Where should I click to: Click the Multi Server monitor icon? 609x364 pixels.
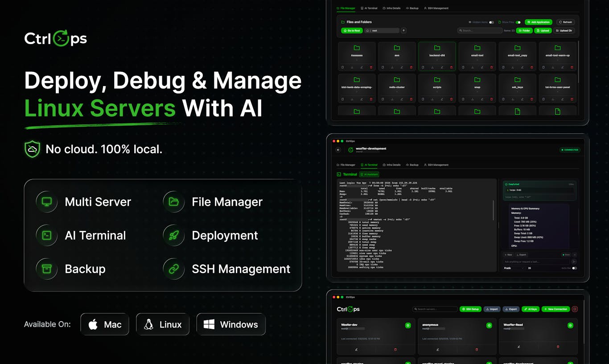click(x=47, y=202)
